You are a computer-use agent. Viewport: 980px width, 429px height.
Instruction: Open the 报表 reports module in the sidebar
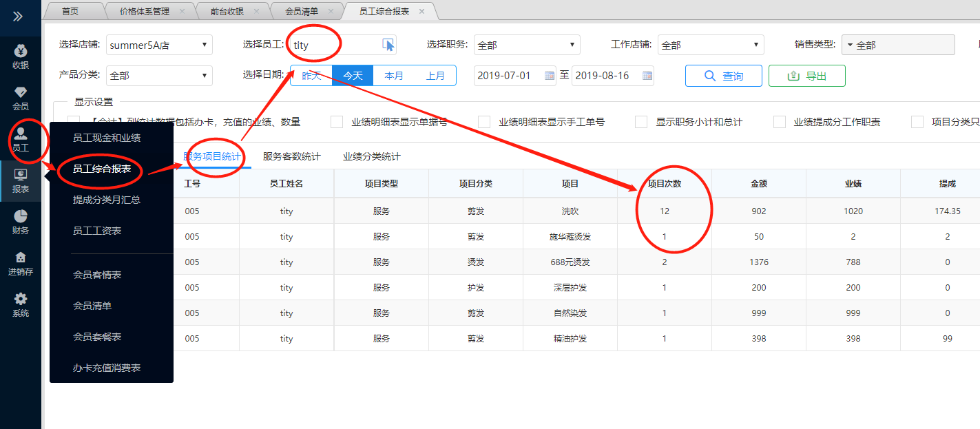coord(21,181)
